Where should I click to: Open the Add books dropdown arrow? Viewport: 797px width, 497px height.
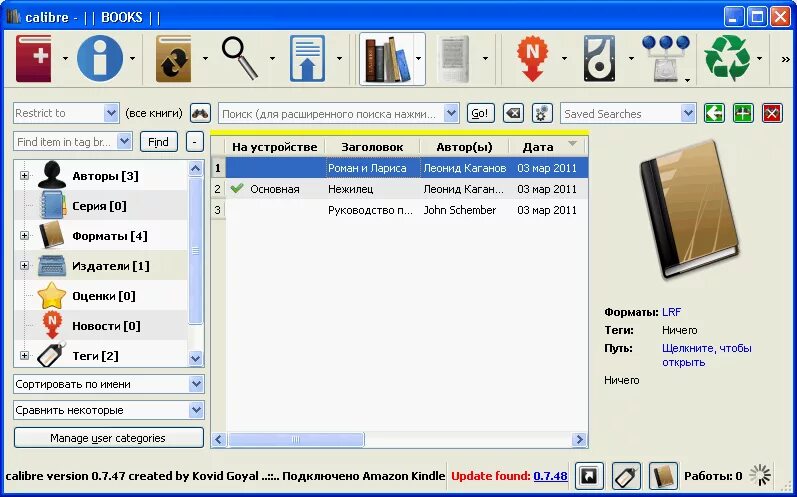65,59
